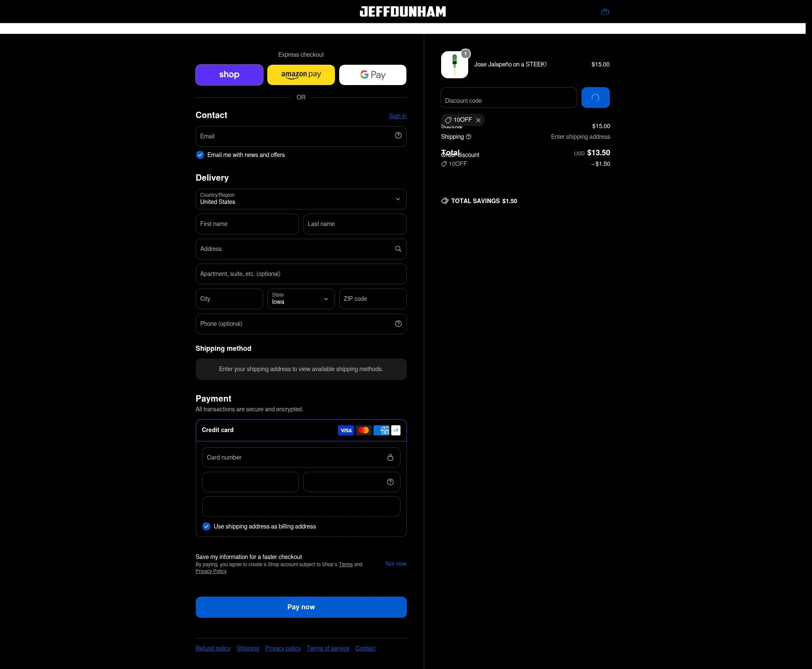This screenshot has width=812, height=669.
Task: Focus the City input field
Action: 229,299
